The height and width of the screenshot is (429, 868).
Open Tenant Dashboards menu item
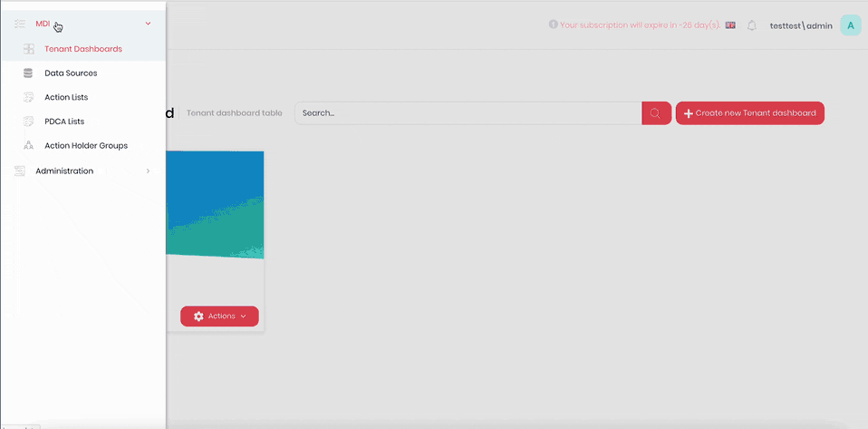click(x=83, y=49)
